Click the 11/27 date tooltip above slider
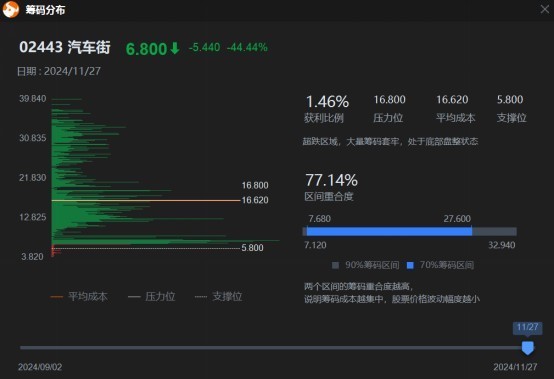This screenshot has height=379, width=554. tap(528, 327)
